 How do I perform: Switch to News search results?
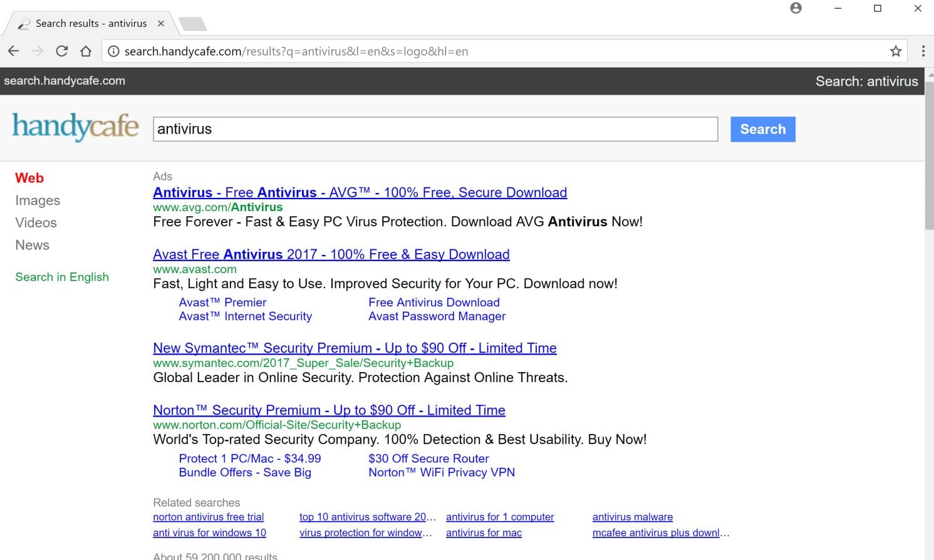[32, 245]
